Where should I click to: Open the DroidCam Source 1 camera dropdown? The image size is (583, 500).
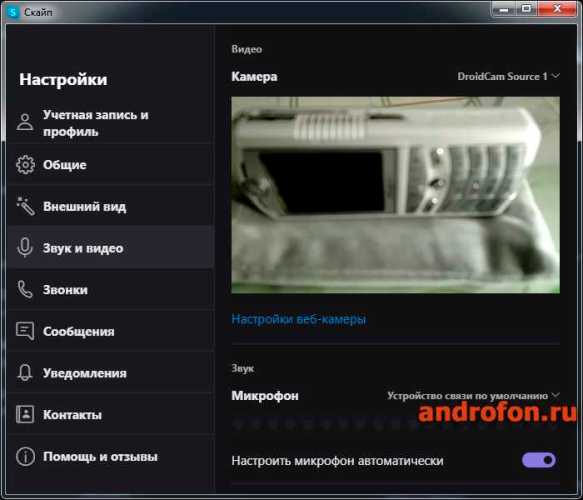tap(508, 76)
